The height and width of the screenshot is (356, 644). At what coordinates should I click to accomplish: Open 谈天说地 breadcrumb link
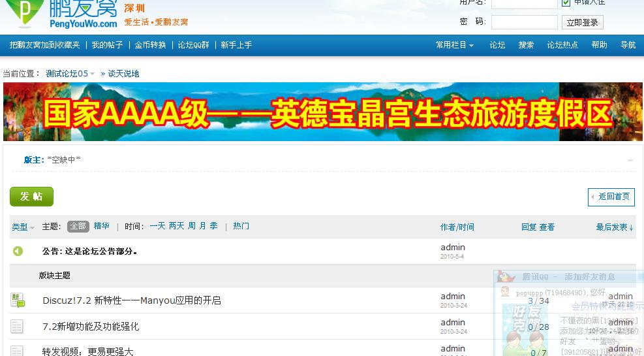pos(123,74)
